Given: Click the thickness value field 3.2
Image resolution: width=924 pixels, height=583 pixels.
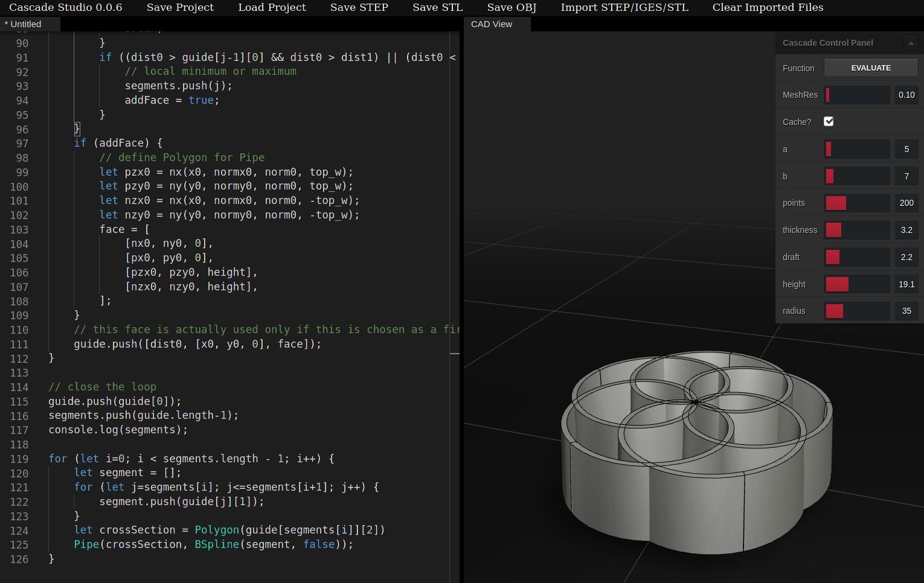Looking at the screenshot, I should (x=906, y=230).
